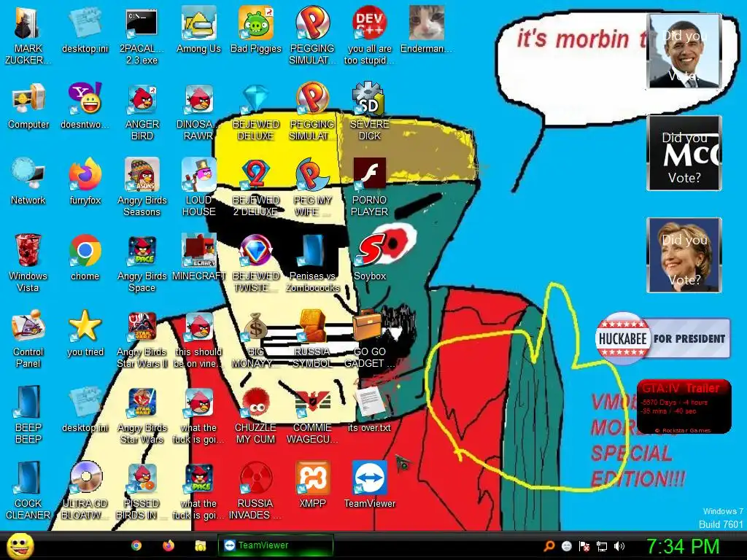Launch the TeamViewer desktop shortcut
Viewport: 747px width, 560px height.
point(369,484)
